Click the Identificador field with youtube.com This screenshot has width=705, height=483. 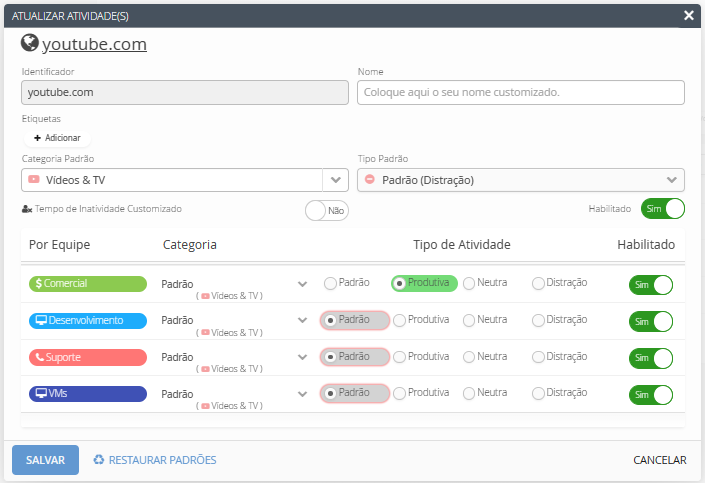click(x=185, y=93)
